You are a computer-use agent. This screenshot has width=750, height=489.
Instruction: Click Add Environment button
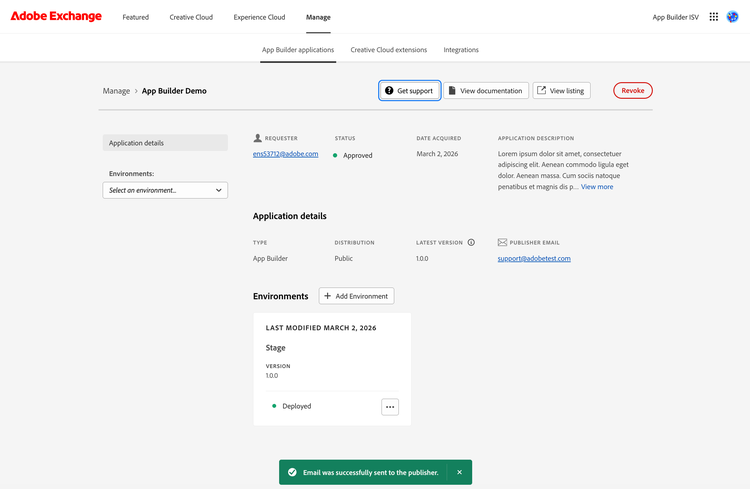pos(356,296)
